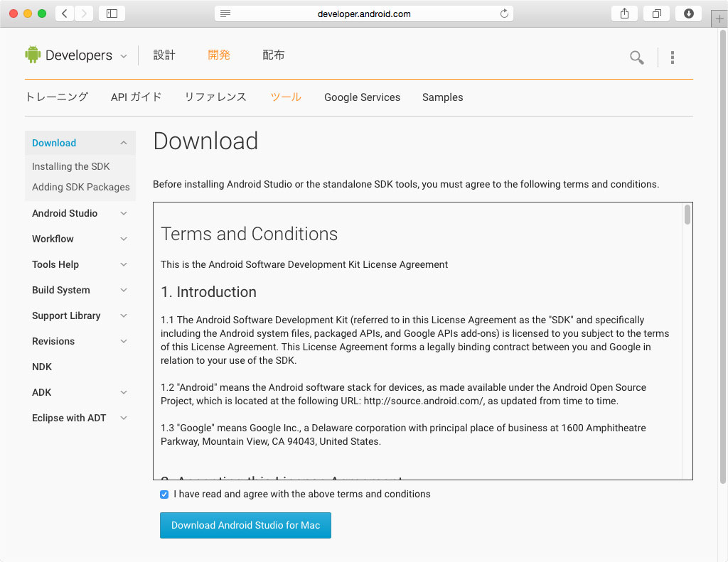Show all tabs with the tab overview icon
The height and width of the screenshot is (562, 728).
coord(656,13)
